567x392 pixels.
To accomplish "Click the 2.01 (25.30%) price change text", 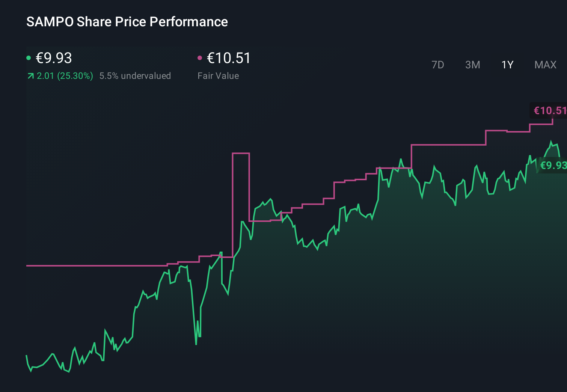I will click(65, 76).
